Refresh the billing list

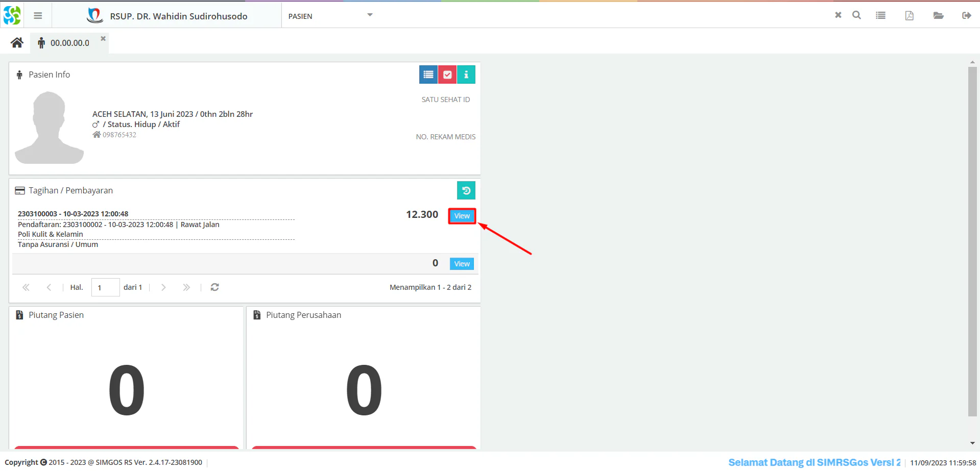coord(215,287)
